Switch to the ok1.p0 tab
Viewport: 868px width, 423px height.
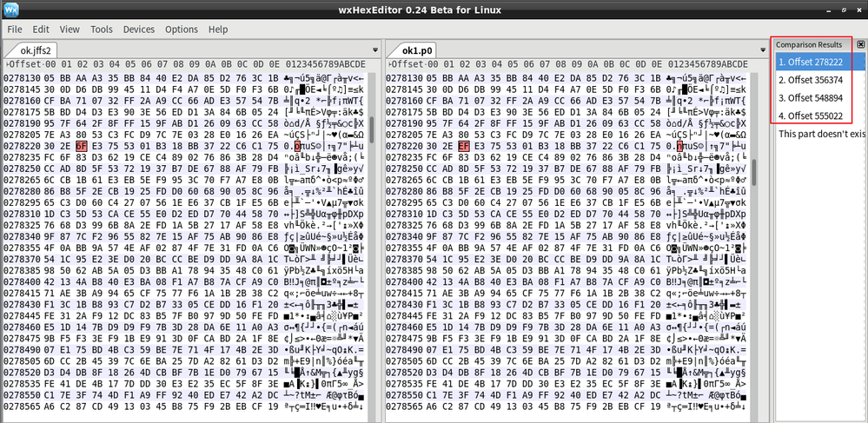[x=417, y=50]
